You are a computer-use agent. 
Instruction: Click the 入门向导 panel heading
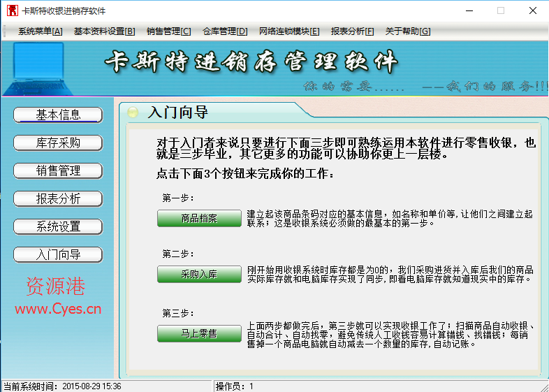[x=177, y=112]
